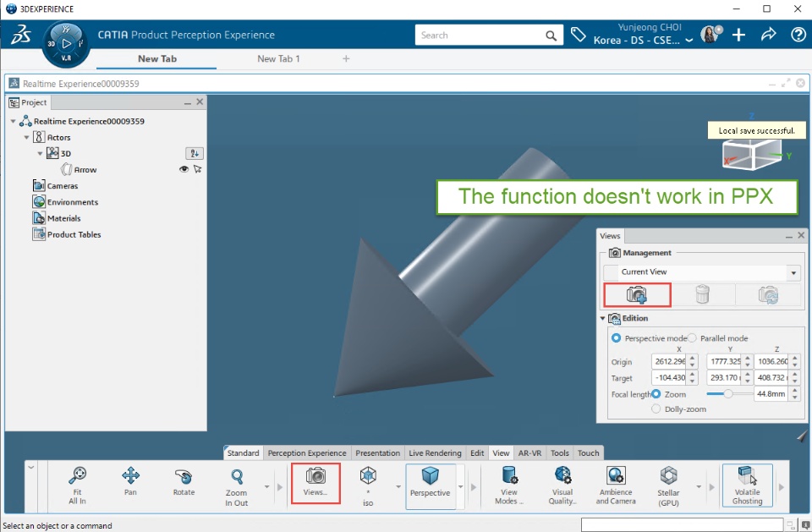Select the iso view cube tool
Screen dimensions: 812x532
click(368, 486)
